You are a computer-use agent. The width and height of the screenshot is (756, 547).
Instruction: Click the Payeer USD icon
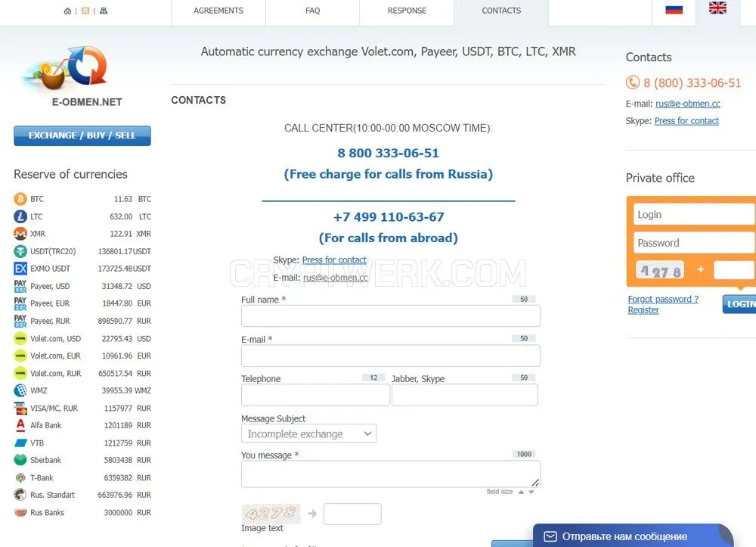[20, 286]
